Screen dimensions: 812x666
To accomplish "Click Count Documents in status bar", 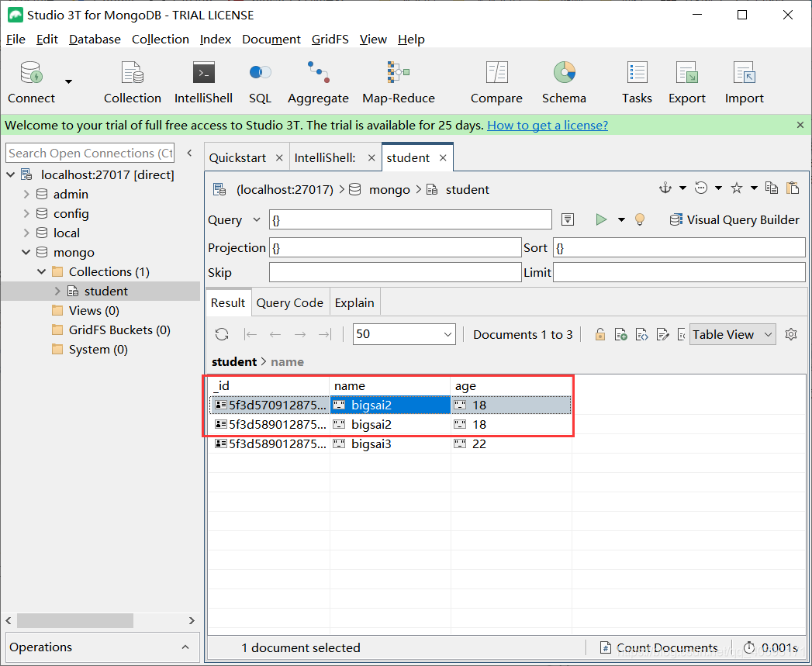I will 658,647.
